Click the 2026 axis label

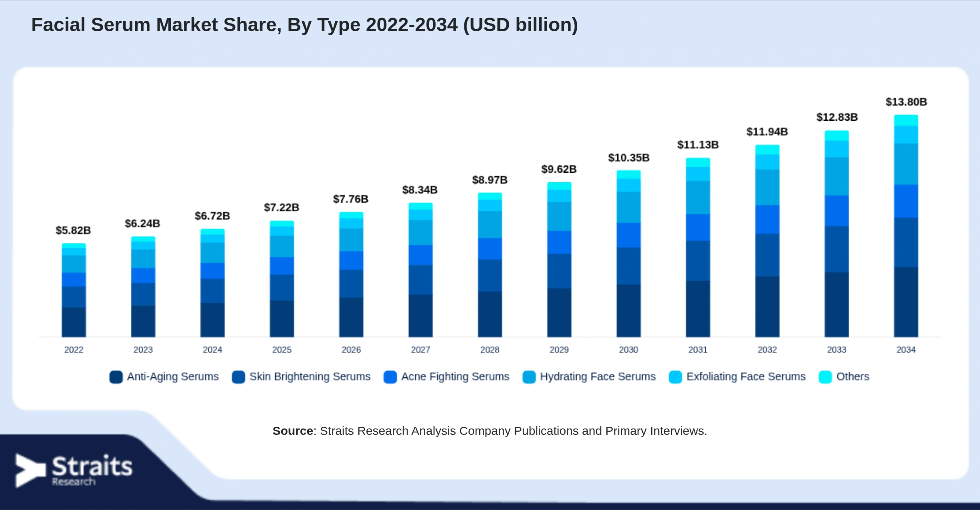point(351,350)
